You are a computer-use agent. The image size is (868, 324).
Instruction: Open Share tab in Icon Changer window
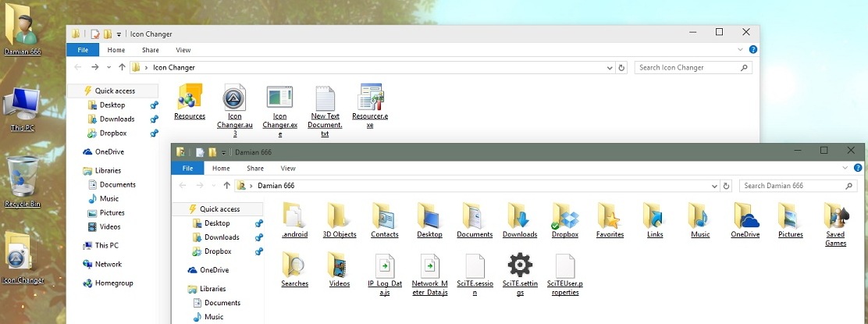(150, 50)
